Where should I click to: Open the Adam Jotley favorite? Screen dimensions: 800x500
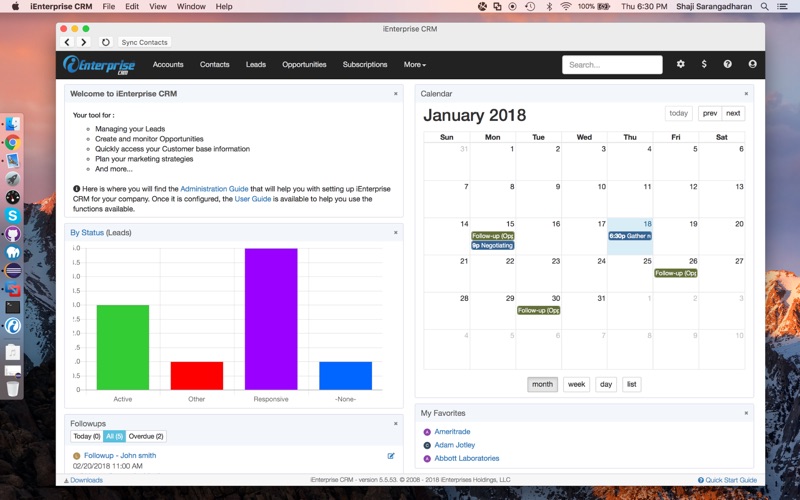click(455, 445)
